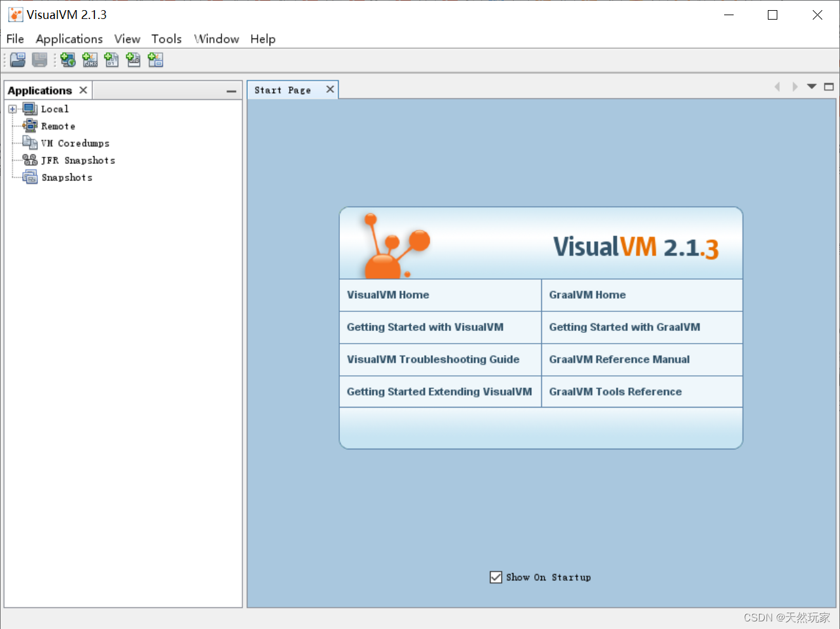840x629 pixels.
Task: Click the Add JMX Connection toolbar icon
Action: click(90, 60)
